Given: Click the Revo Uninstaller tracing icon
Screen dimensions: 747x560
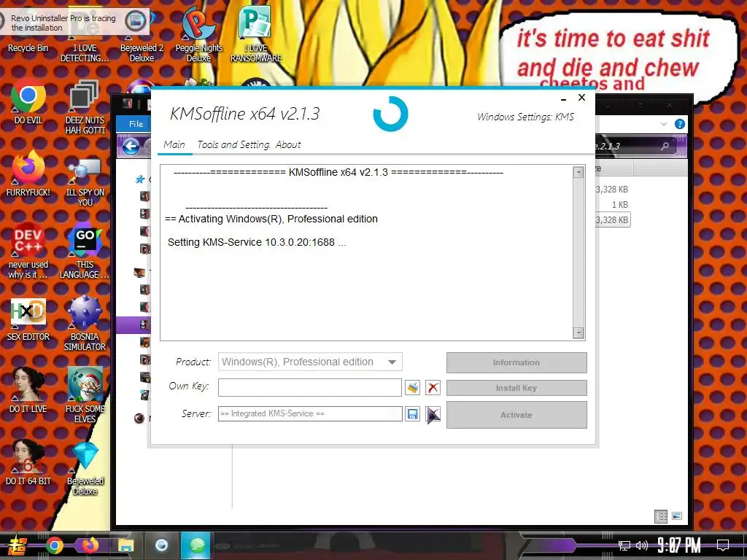Looking at the screenshot, I should pos(136,21).
